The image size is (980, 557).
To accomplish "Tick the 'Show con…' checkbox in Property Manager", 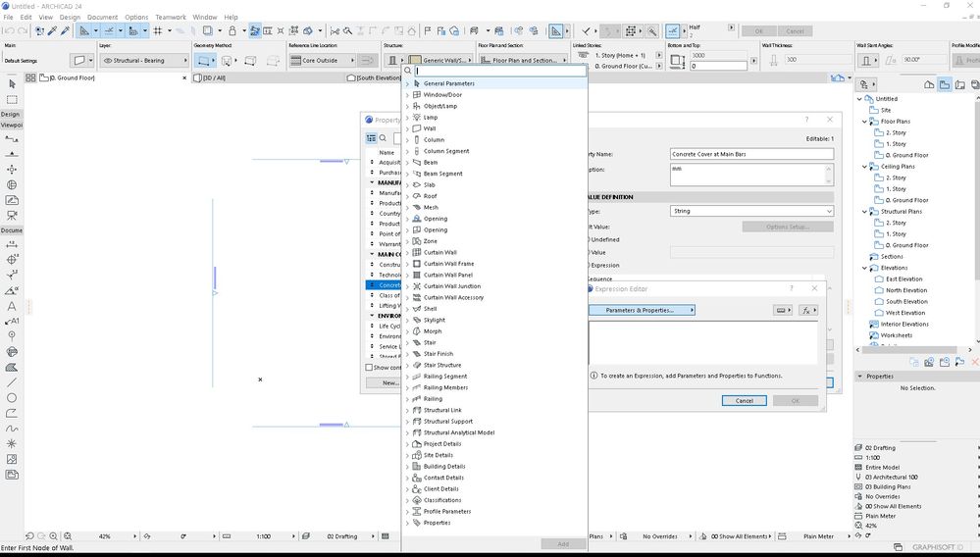I will (x=369, y=368).
